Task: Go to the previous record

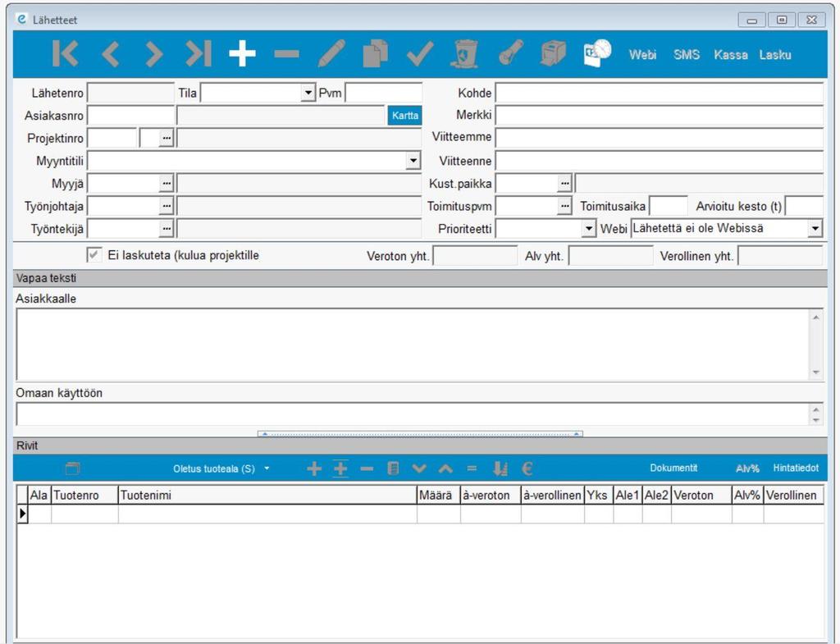Action: [x=111, y=53]
